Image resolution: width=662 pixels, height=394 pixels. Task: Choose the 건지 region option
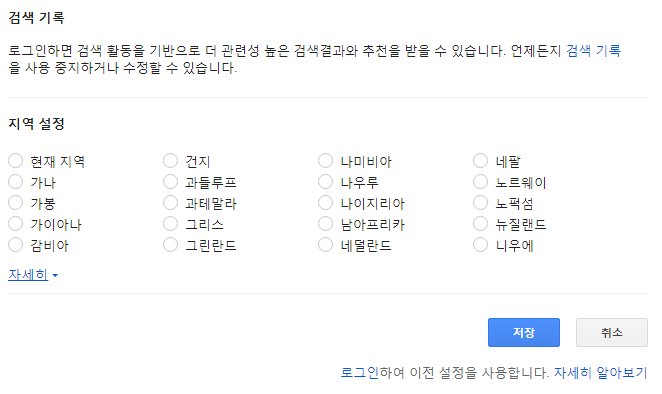[171, 160]
